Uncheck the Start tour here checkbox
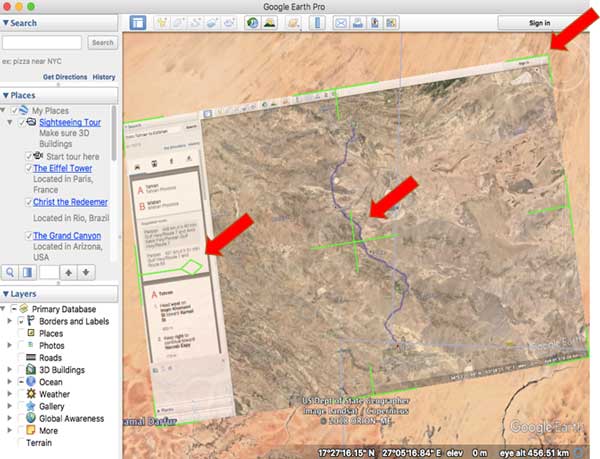 [29, 156]
